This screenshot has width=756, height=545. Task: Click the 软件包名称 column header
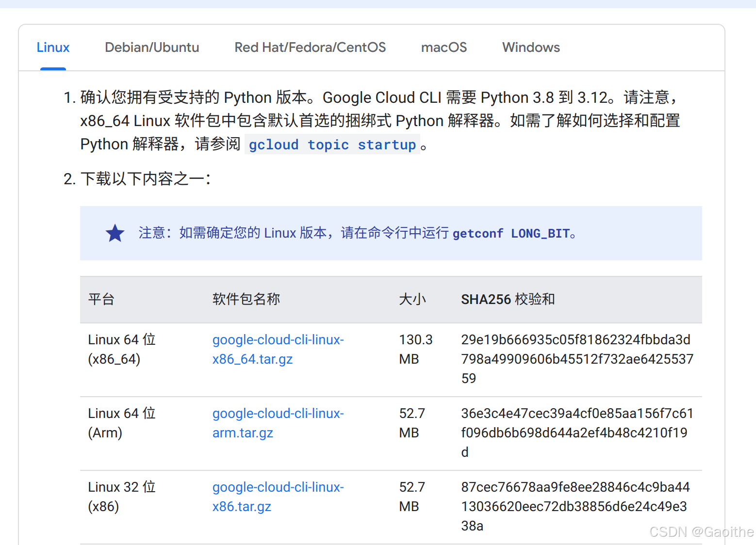coord(246,299)
